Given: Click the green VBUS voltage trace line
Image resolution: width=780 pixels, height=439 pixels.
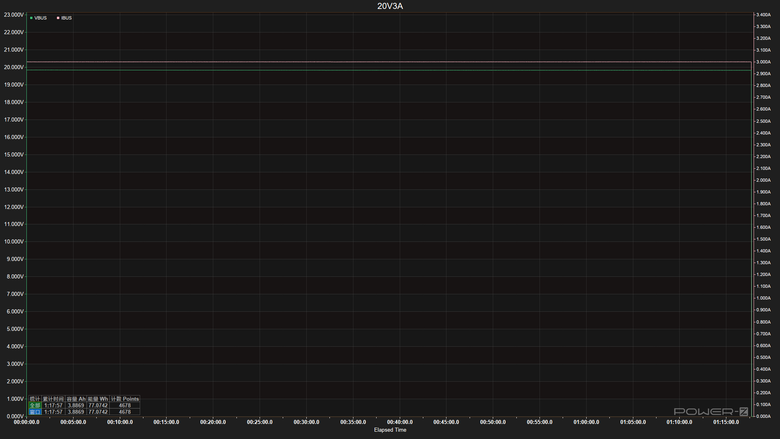Looking at the screenshot, I should pyautogui.click(x=388, y=70).
